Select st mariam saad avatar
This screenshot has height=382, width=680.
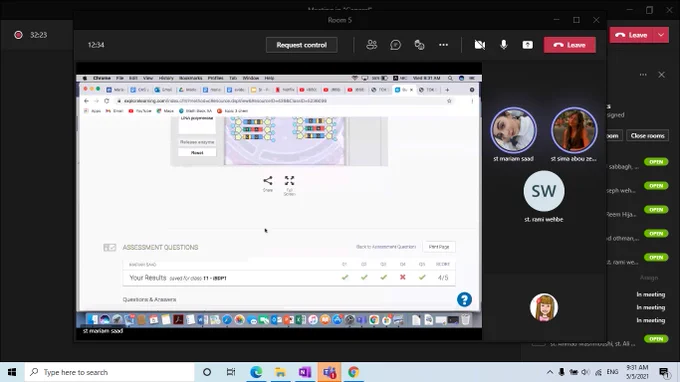tap(513, 130)
